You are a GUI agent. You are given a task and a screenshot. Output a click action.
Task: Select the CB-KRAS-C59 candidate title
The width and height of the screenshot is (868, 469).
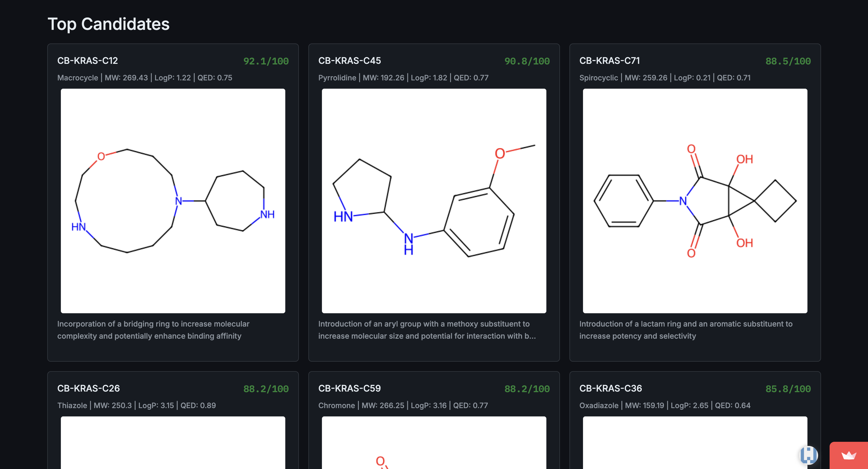click(349, 388)
